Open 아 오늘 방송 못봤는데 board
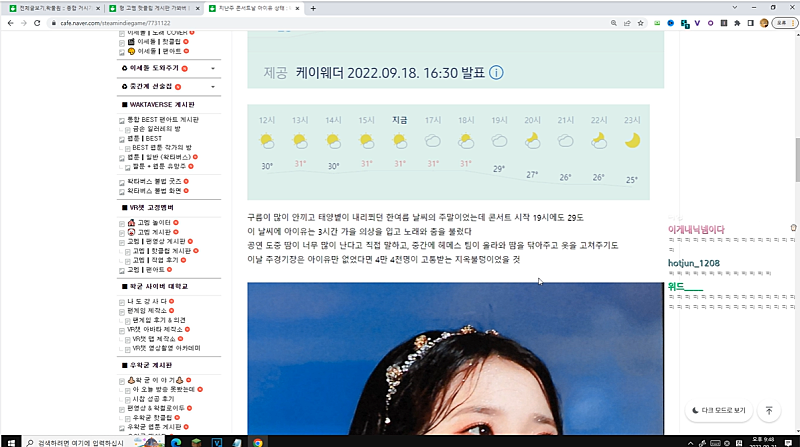The image size is (800, 447). [x=164, y=389]
